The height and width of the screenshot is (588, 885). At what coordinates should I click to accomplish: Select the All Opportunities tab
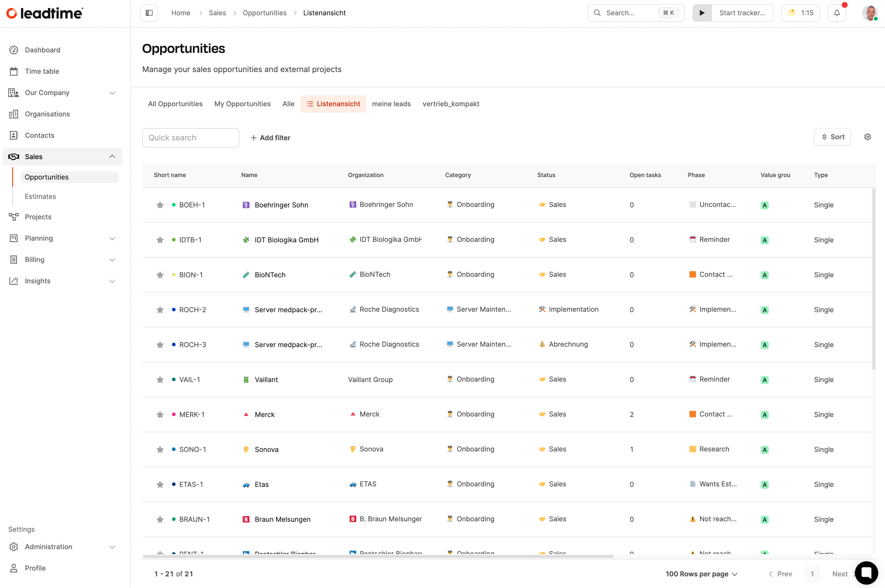[x=175, y=104]
